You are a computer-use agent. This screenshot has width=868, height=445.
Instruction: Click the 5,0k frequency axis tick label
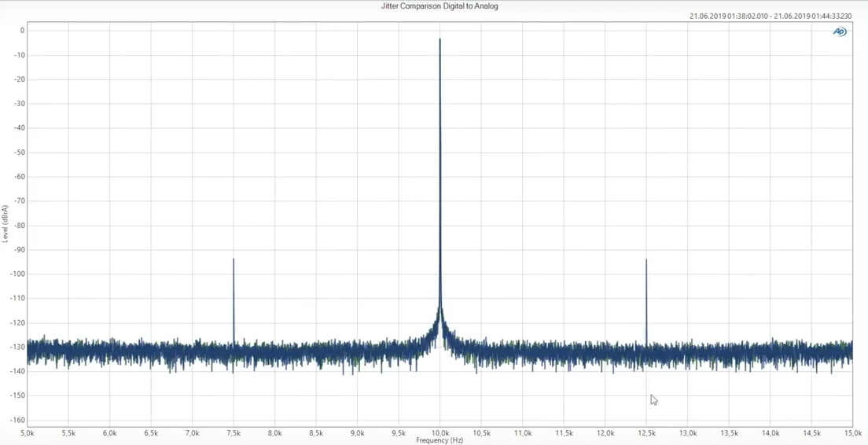pos(28,433)
